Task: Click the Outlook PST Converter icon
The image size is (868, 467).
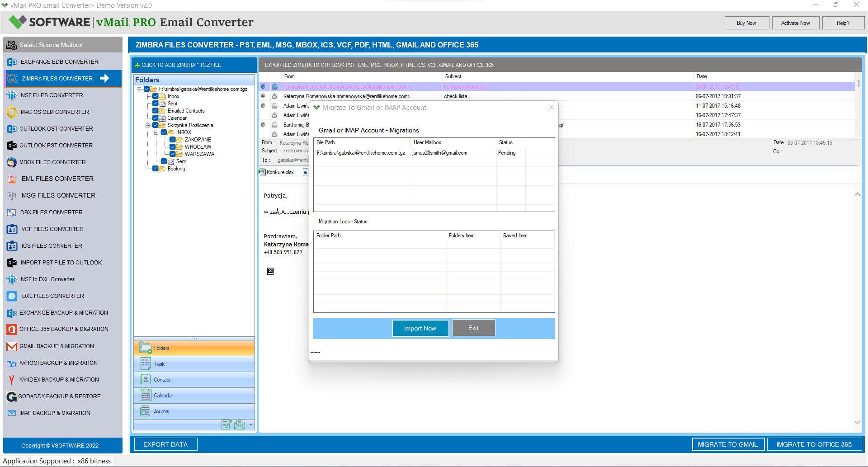Action: [12, 146]
